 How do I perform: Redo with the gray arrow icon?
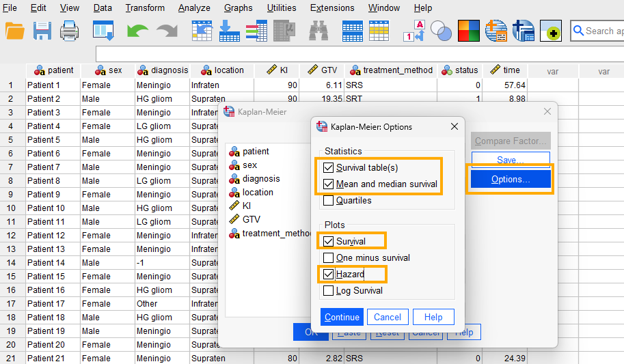(x=167, y=31)
